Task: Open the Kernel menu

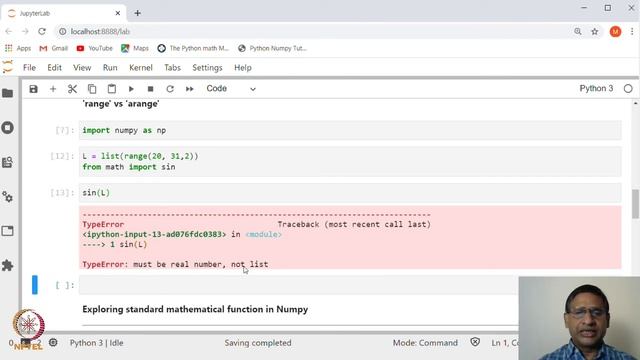Action: [141, 68]
